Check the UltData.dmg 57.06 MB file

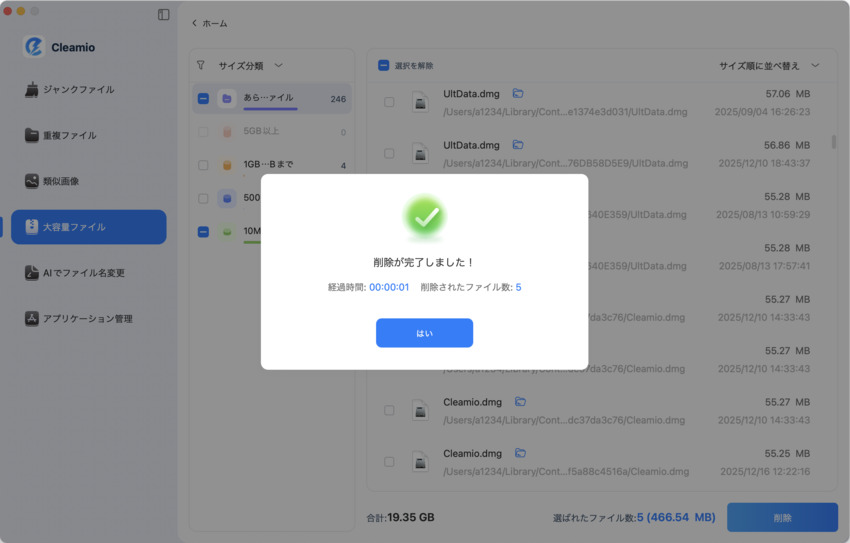click(x=389, y=102)
